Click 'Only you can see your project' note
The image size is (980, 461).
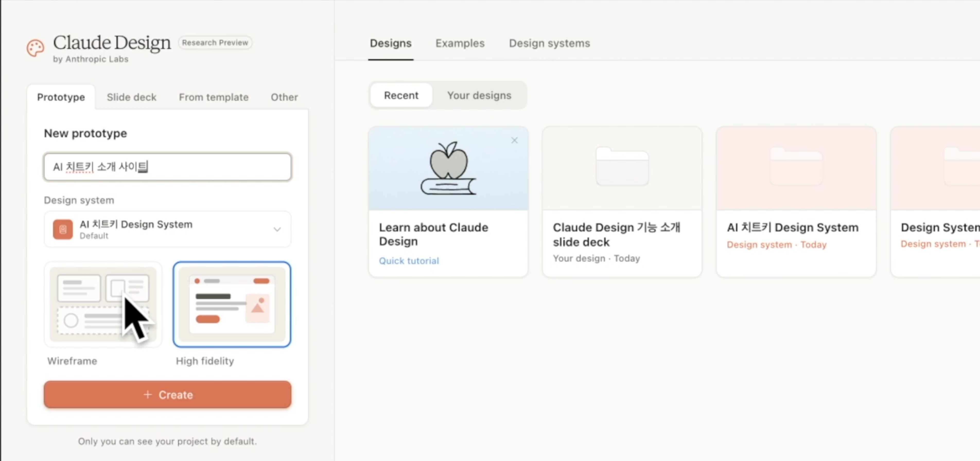[167, 441]
